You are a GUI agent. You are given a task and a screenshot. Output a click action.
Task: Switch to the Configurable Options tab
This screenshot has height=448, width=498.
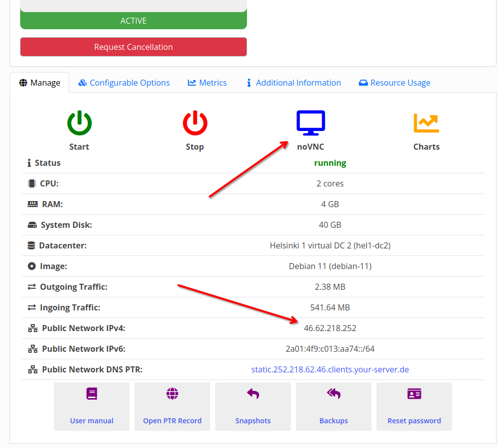click(123, 82)
